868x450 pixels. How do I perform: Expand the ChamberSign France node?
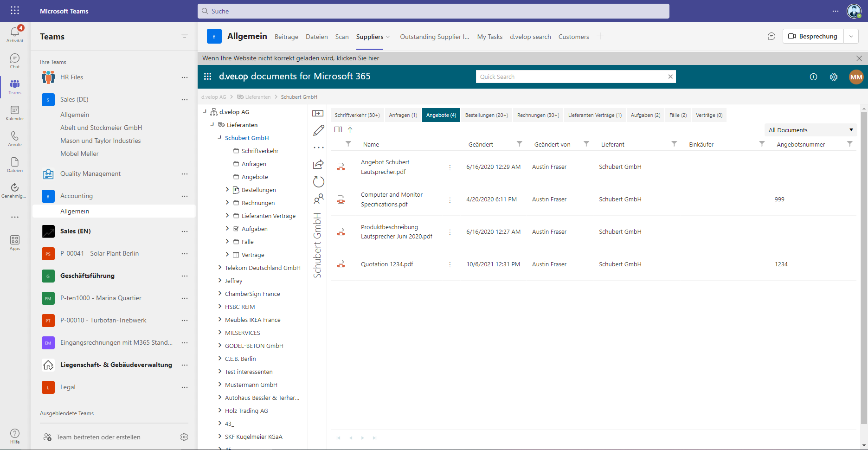click(220, 293)
